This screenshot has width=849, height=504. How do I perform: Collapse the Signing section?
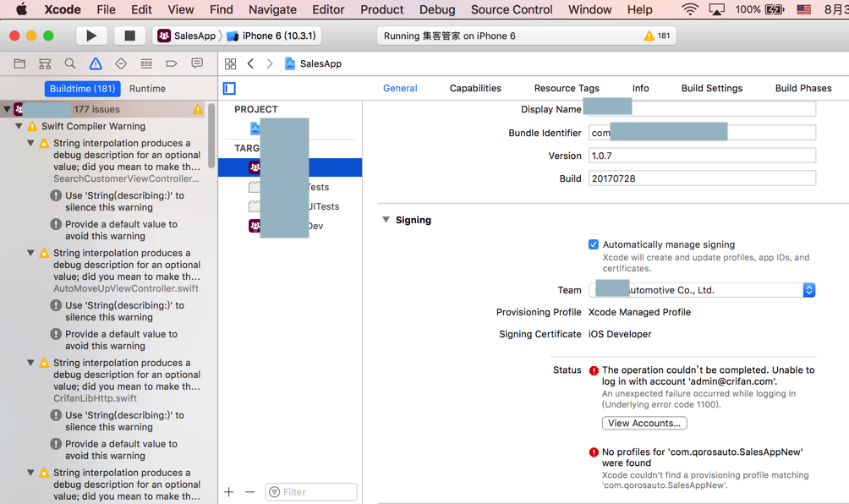tap(386, 220)
